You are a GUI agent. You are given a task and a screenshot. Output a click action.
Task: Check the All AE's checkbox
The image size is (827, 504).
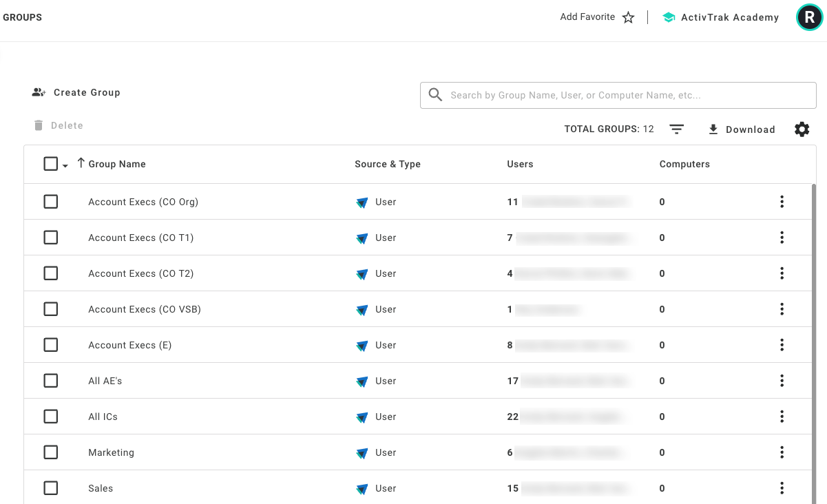pos(50,381)
